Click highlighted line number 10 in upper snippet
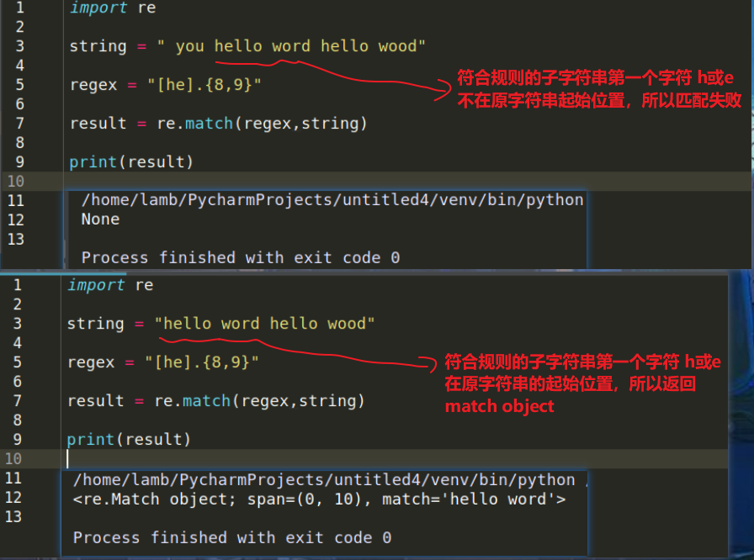Image resolution: width=754 pixels, height=560 pixels. click(x=16, y=181)
